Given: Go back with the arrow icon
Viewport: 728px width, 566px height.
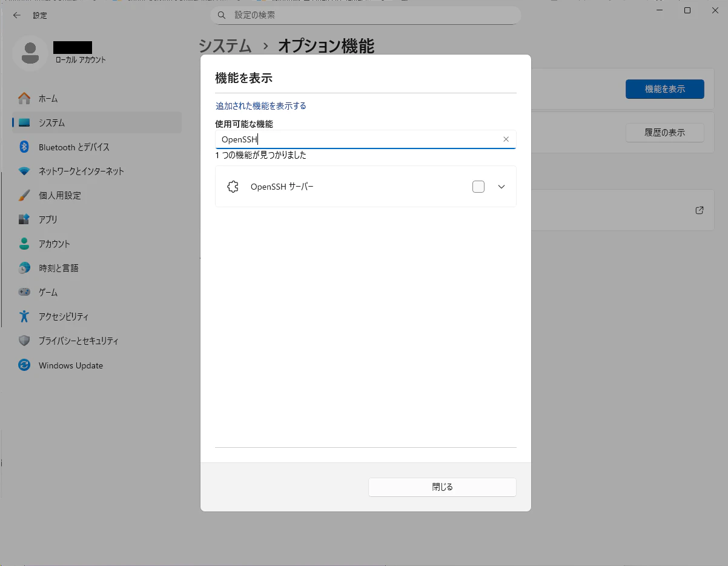Looking at the screenshot, I should [x=17, y=15].
